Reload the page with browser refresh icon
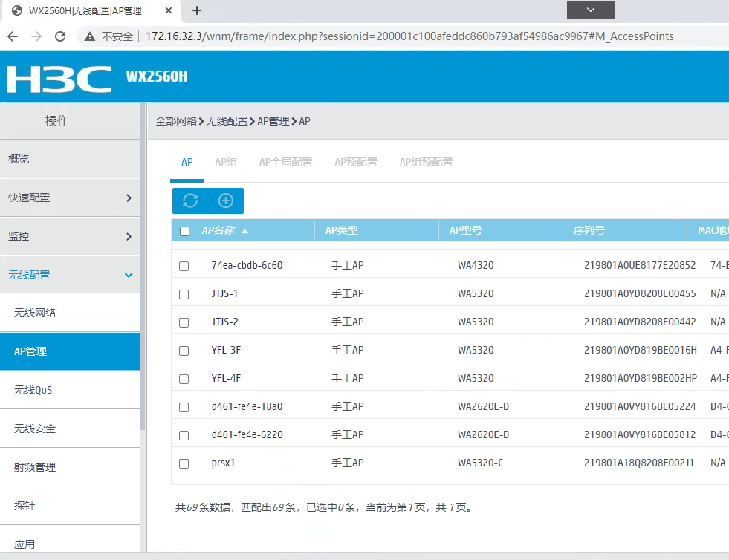This screenshot has width=729, height=560. pos(61,36)
